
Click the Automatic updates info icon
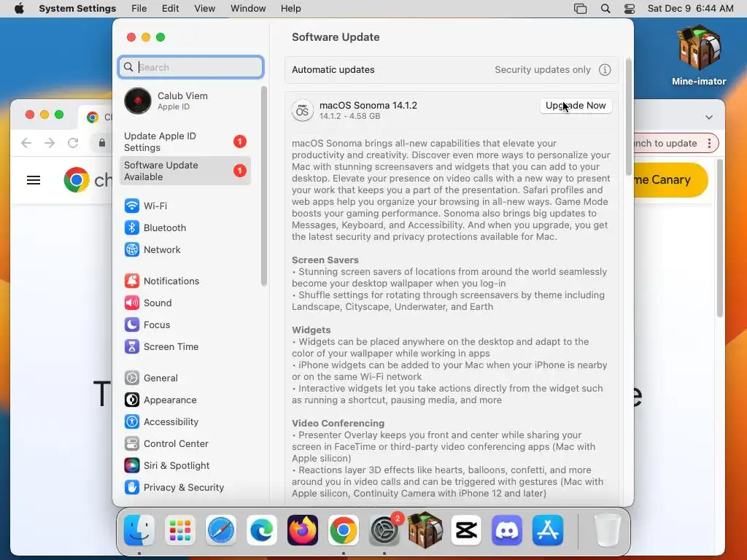pyautogui.click(x=605, y=69)
